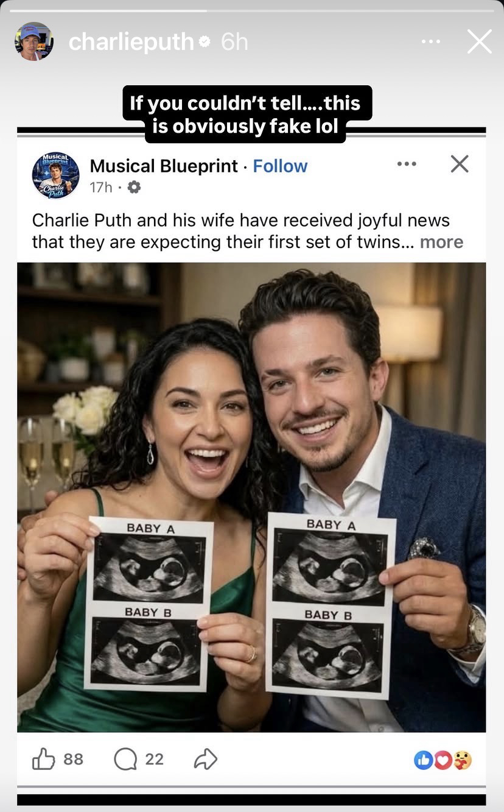Image resolution: width=504 pixels, height=812 pixels.
Task: Tap the 17h post timestamp
Action: [100, 187]
